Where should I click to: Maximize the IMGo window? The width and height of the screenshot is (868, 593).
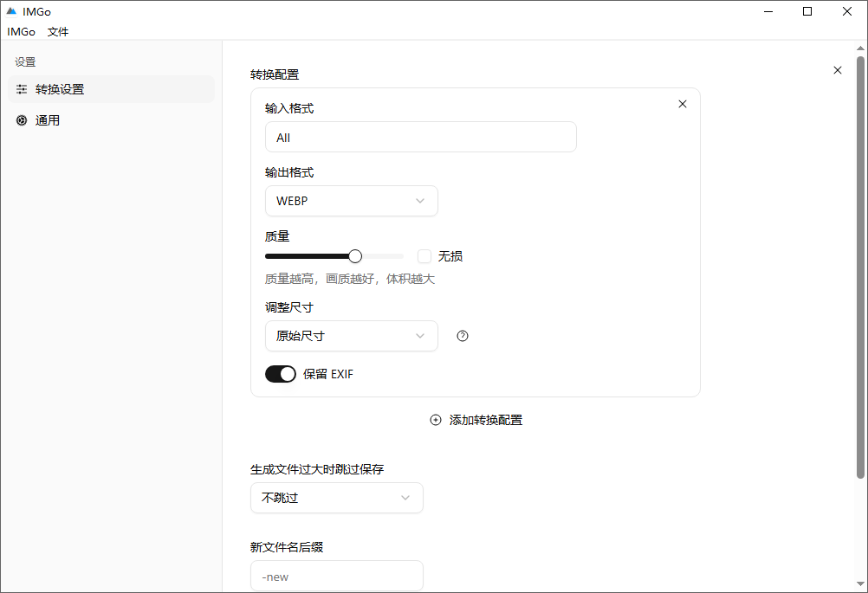(x=807, y=11)
